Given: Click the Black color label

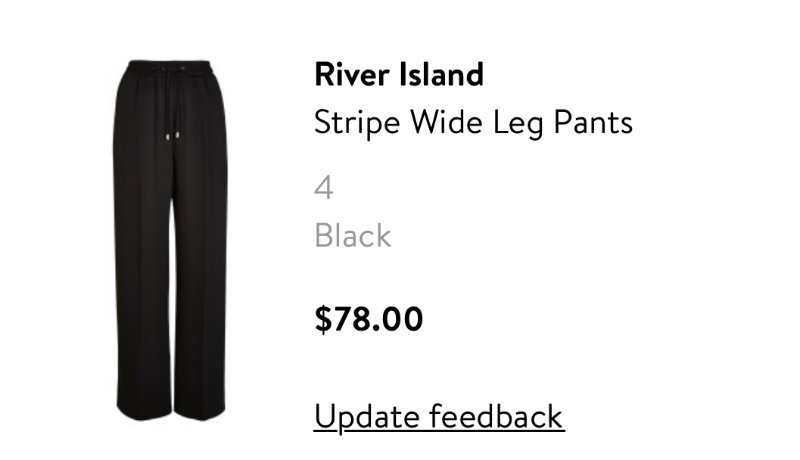Looking at the screenshot, I should click(x=353, y=236).
